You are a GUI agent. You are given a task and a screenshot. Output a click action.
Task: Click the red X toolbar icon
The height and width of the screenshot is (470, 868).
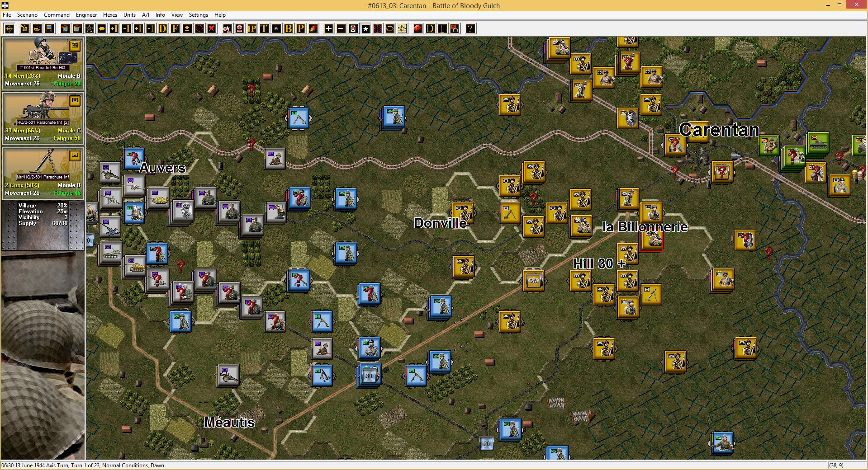click(211, 29)
